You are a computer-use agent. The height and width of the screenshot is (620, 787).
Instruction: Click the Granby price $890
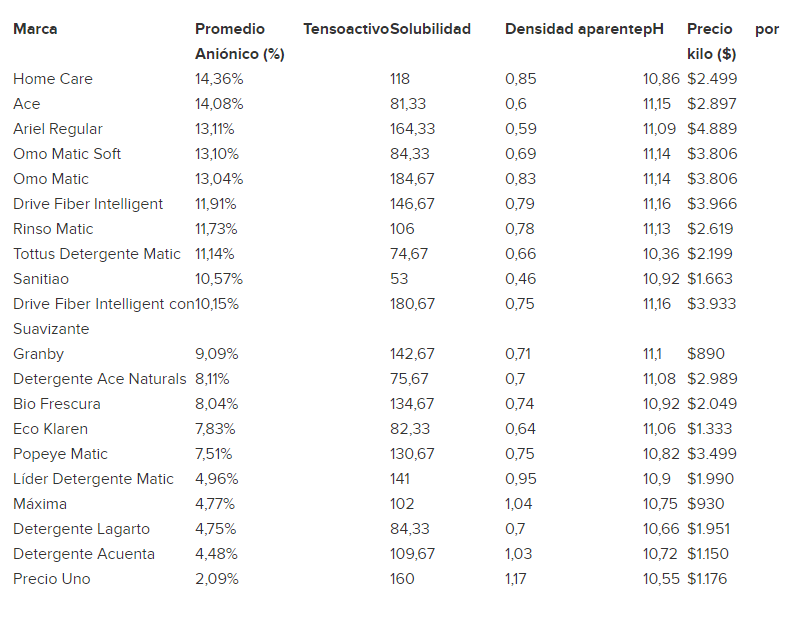coord(706,354)
